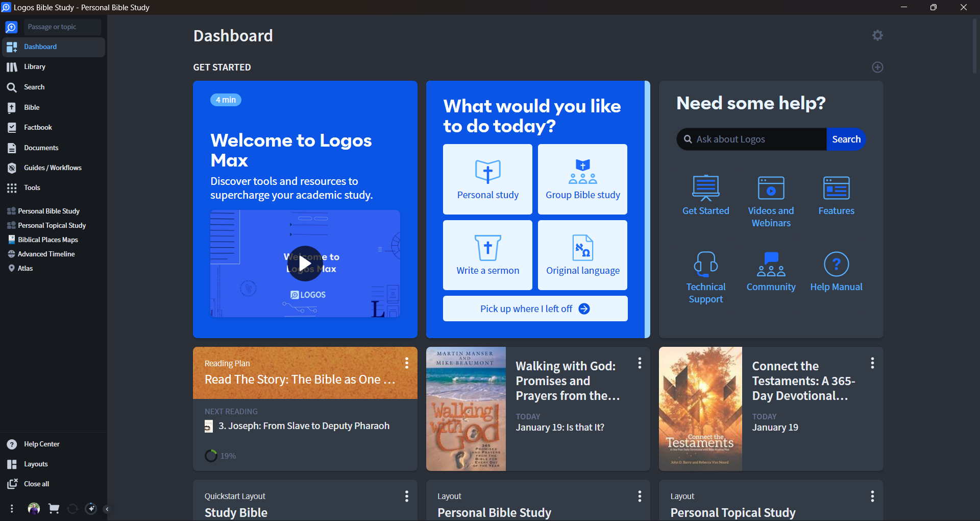Image resolution: width=980 pixels, height=521 pixels.
Task: Switch to the Library section
Action: coord(35,66)
